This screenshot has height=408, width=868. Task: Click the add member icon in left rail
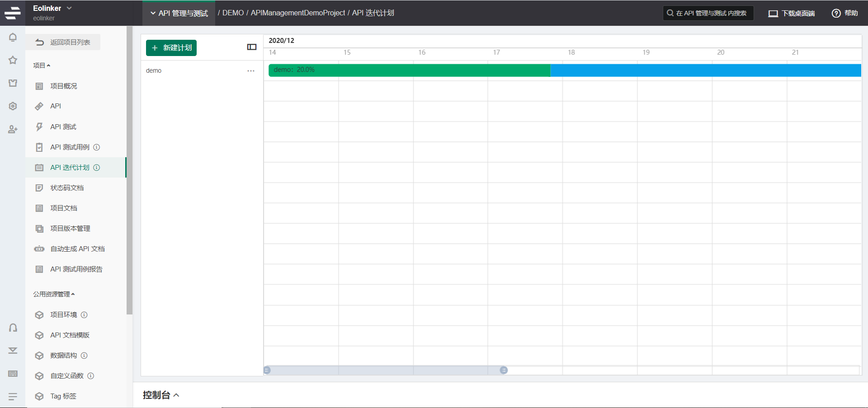(x=13, y=130)
